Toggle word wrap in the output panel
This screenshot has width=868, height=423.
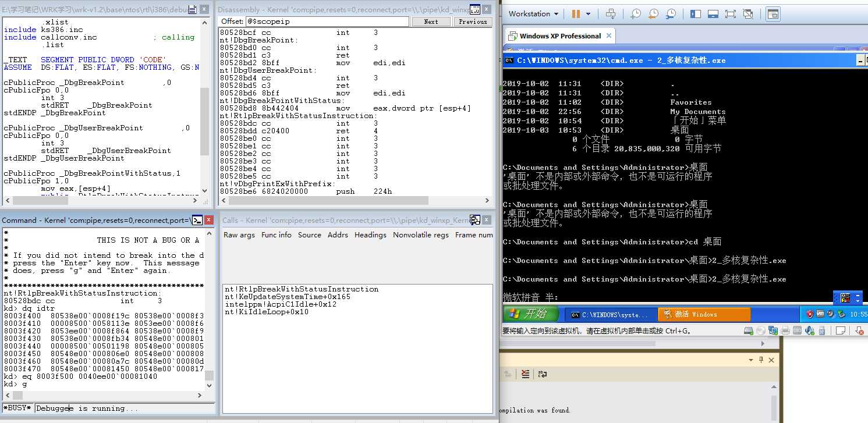[542, 374]
